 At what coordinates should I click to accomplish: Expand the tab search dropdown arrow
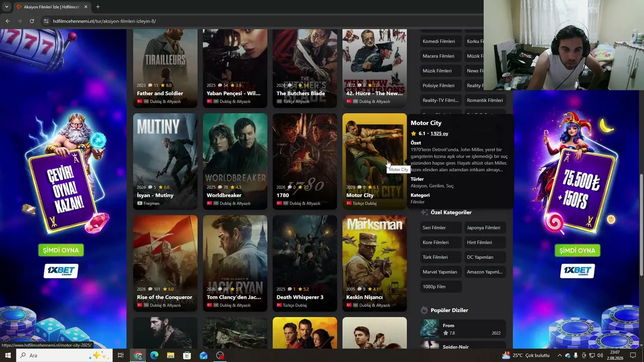pos(6,7)
